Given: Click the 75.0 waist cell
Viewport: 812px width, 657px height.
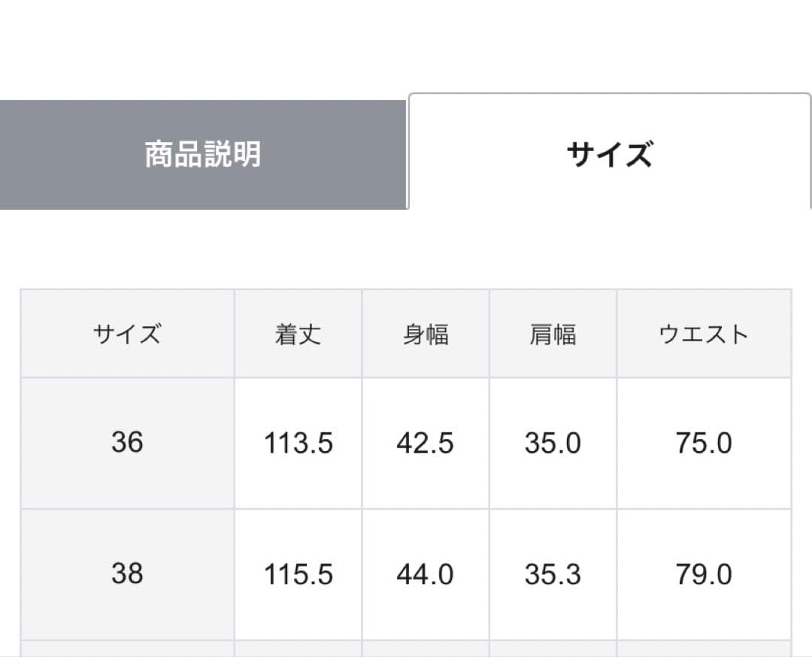Looking at the screenshot, I should (703, 444).
